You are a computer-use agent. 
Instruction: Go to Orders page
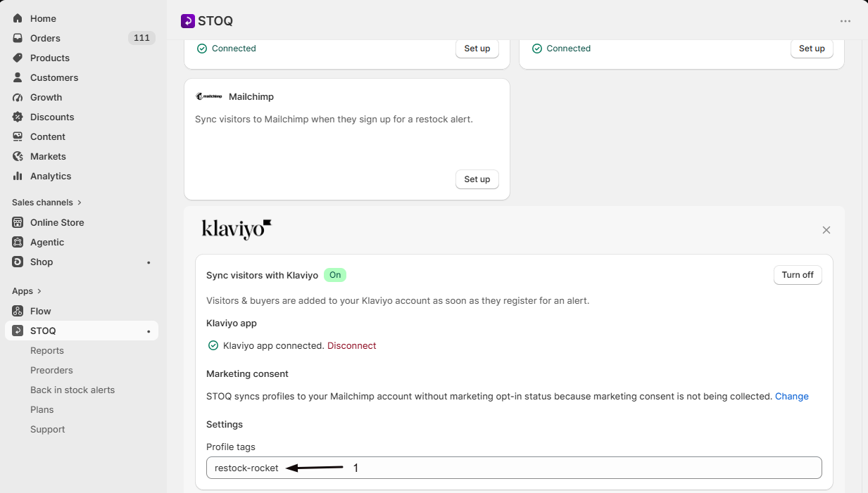pos(45,38)
